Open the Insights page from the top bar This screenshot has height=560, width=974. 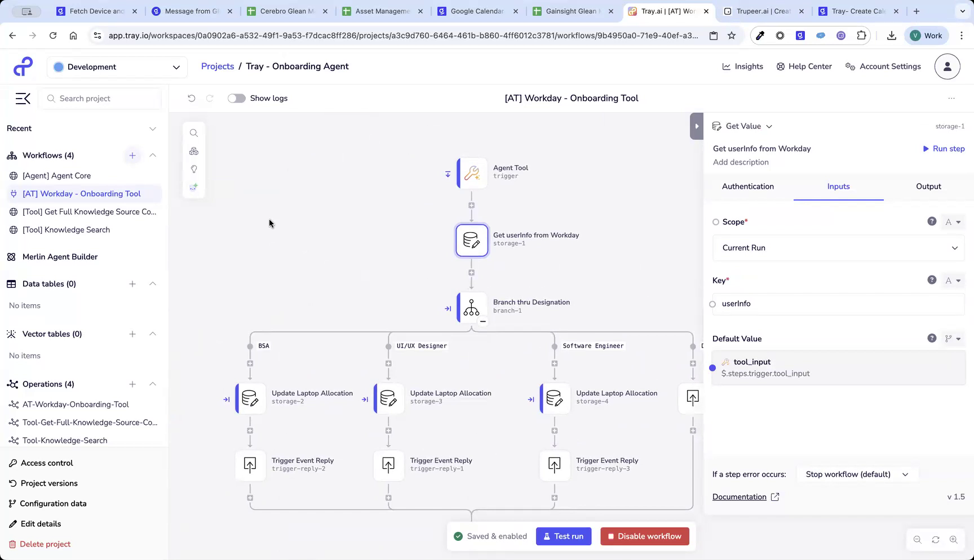click(742, 66)
